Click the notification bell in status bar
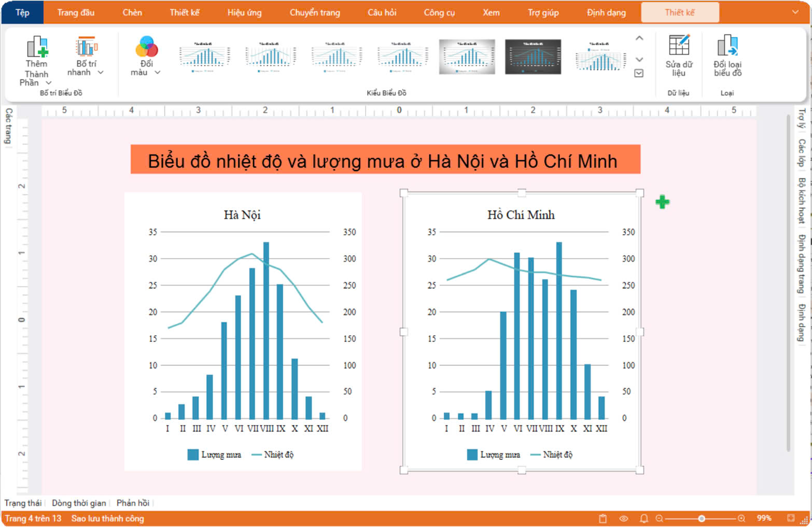The image size is (812, 527). click(643, 518)
